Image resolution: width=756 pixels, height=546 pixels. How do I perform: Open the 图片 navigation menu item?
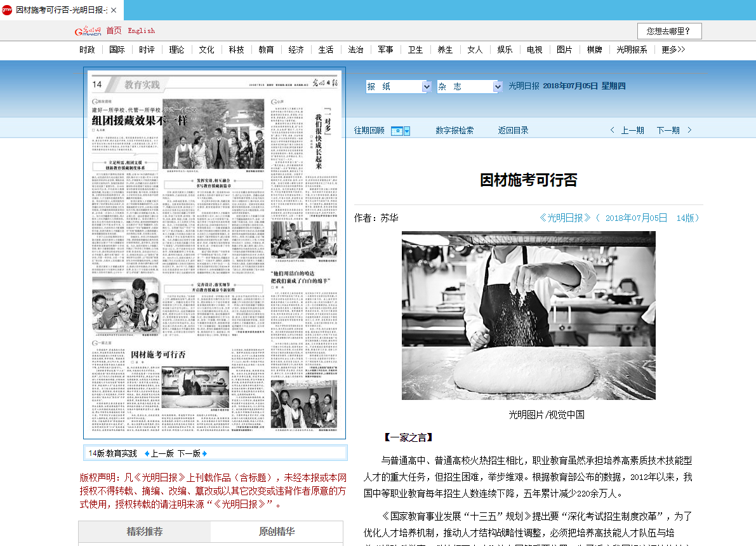(x=564, y=49)
